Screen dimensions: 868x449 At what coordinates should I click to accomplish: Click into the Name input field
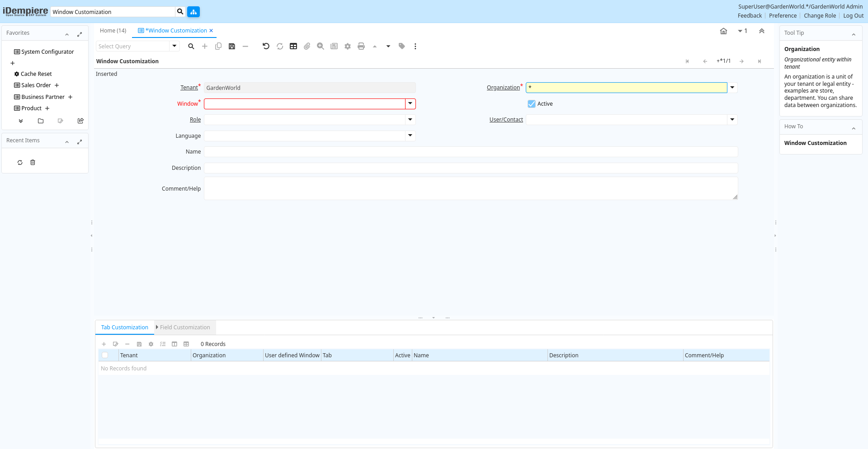click(471, 152)
